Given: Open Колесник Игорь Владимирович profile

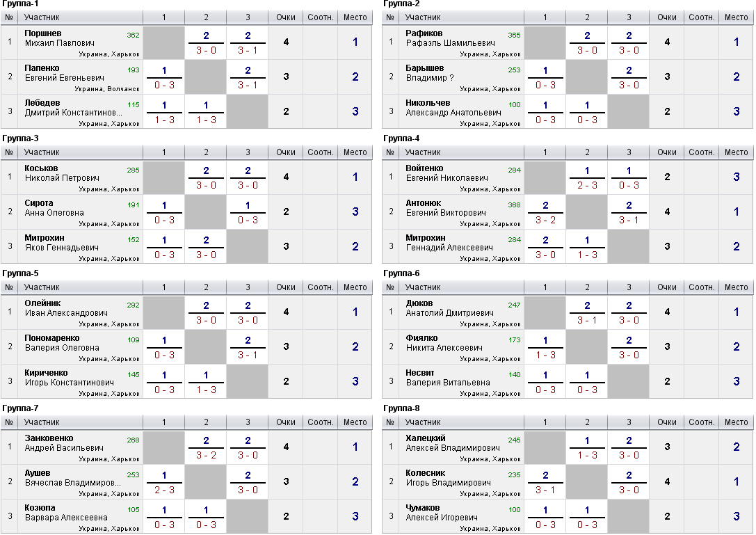Looking at the screenshot, I should 448,478.
